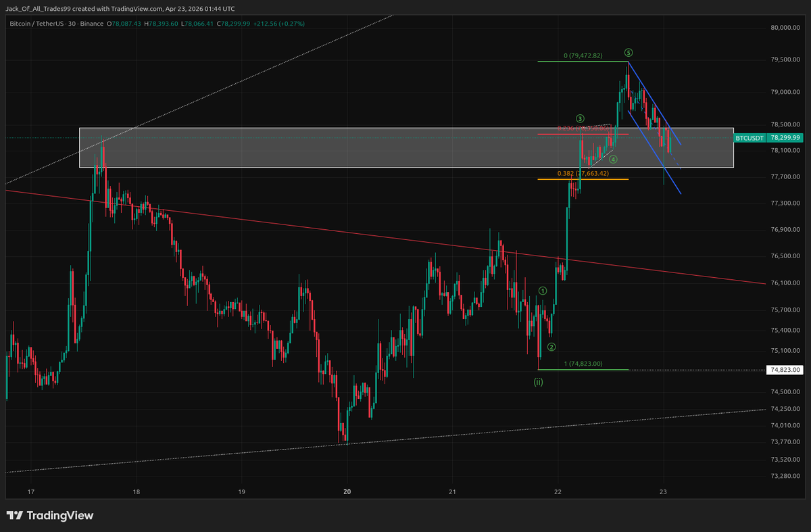This screenshot has height=532, width=811.
Task: Click the 80,000.00 price axis label
Action: tap(785, 28)
